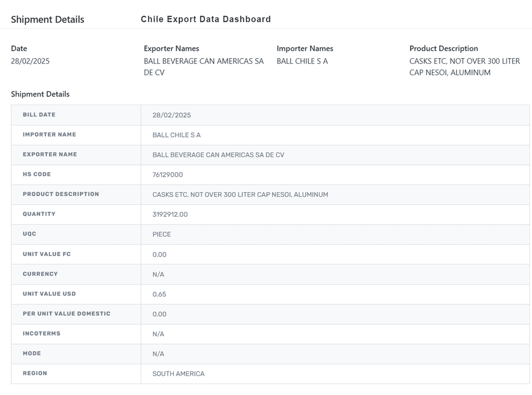Screen dimensions: 532x395
Task: Click the UNIT VALUE FC row label
Action: (46, 254)
